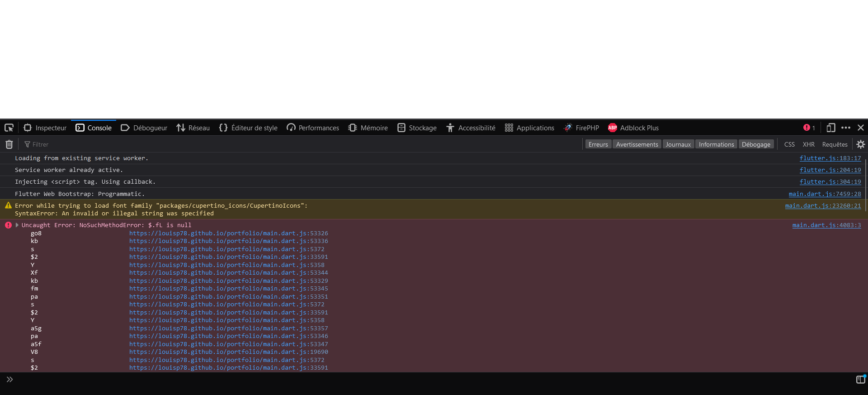
Task: Select 'Service worker already active.' message
Action: 69,170
